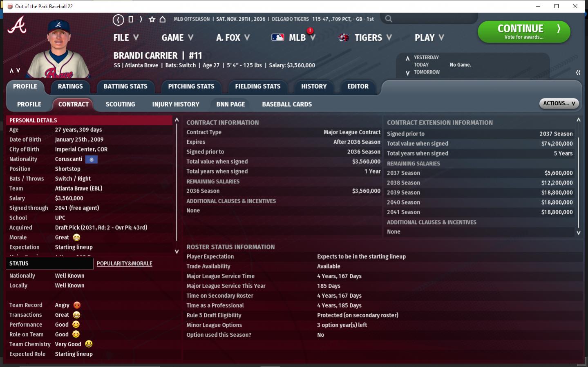Image resolution: width=588 pixels, height=367 pixels.
Task: Open the BATTING STATS tab
Action: 125,87
